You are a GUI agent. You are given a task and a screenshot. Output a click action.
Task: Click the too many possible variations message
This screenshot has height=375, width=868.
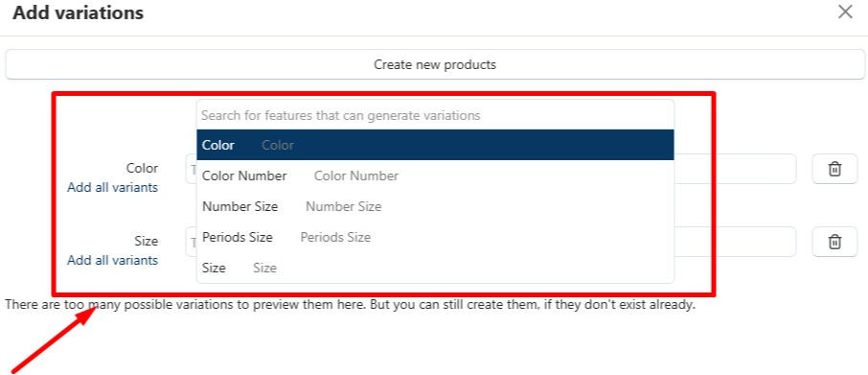pyautogui.click(x=350, y=305)
